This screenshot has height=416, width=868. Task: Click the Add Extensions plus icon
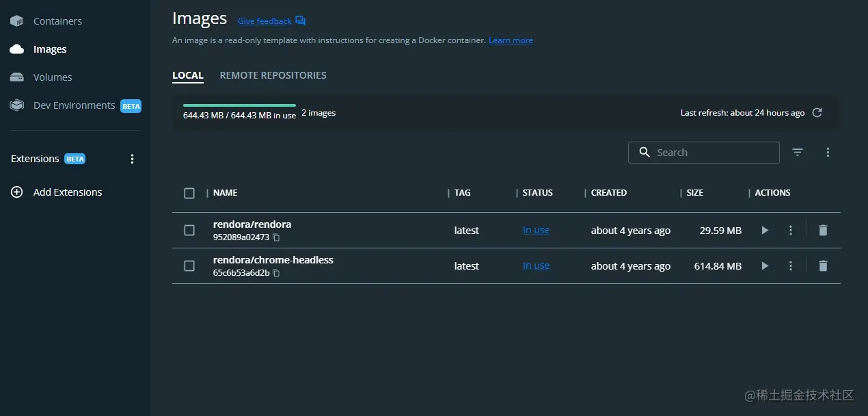tap(17, 192)
